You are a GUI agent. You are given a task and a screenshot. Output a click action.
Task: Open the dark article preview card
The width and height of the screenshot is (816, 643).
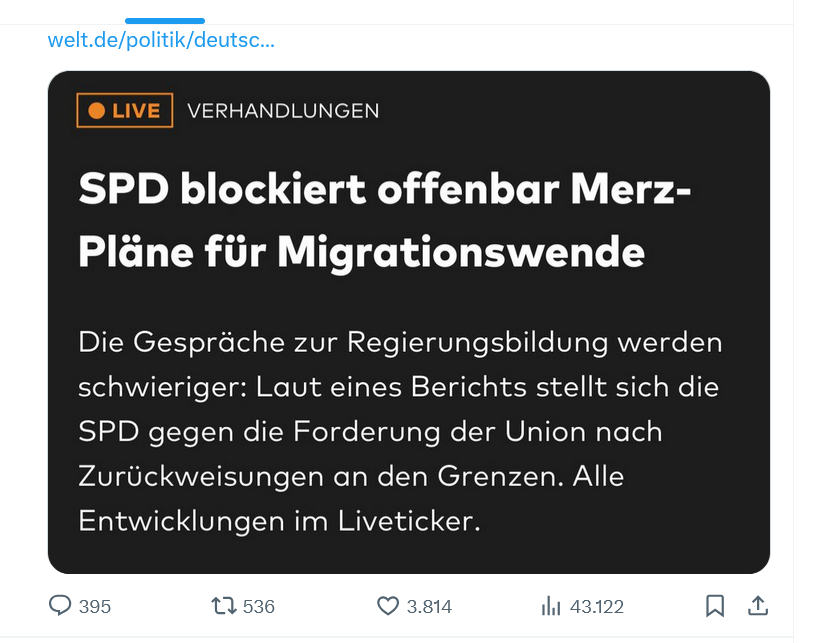tap(408, 322)
